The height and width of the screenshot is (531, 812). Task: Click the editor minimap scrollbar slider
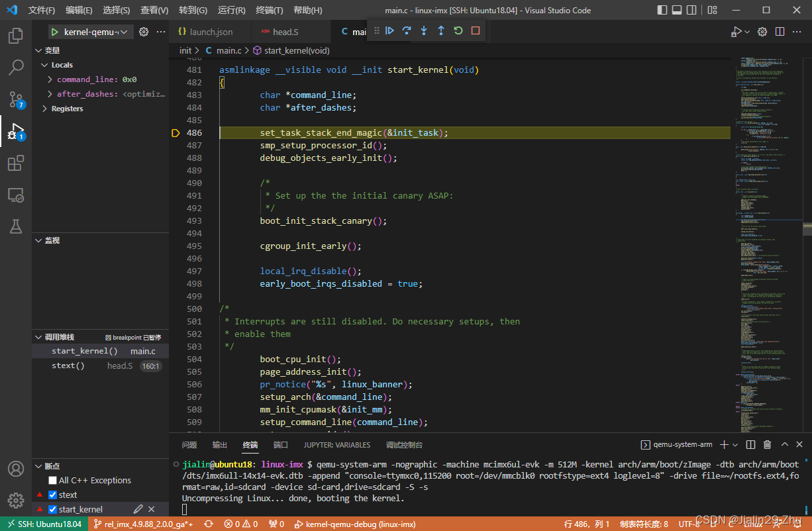[807, 228]
